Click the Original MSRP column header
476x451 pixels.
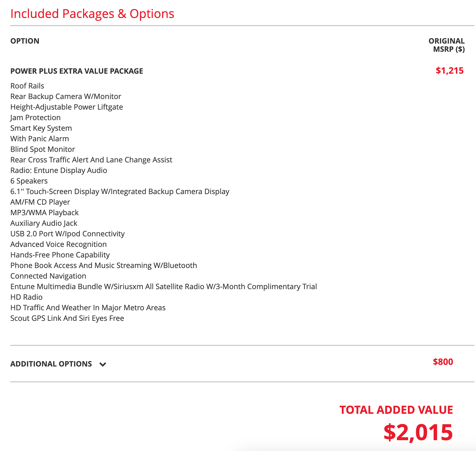446,45
